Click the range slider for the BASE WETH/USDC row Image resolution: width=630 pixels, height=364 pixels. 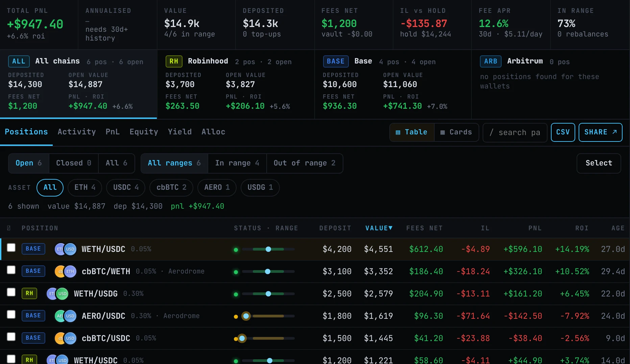coord(268,249)
